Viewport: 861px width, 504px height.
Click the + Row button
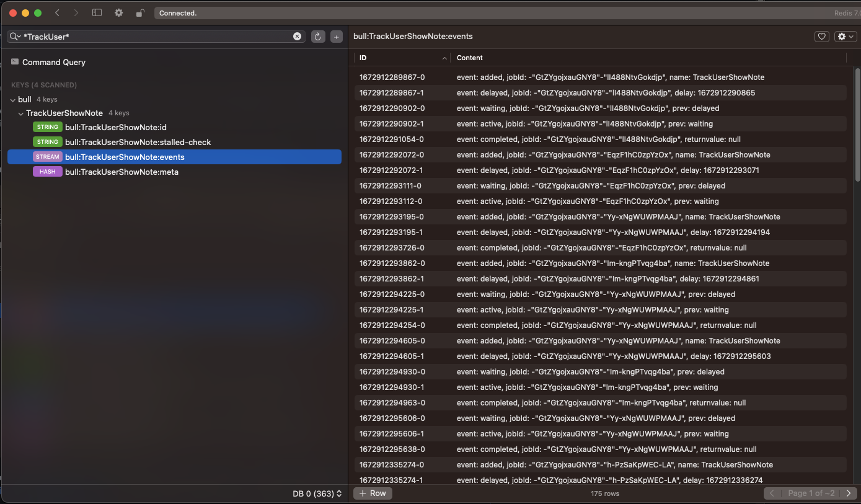(x=372, y=493)
